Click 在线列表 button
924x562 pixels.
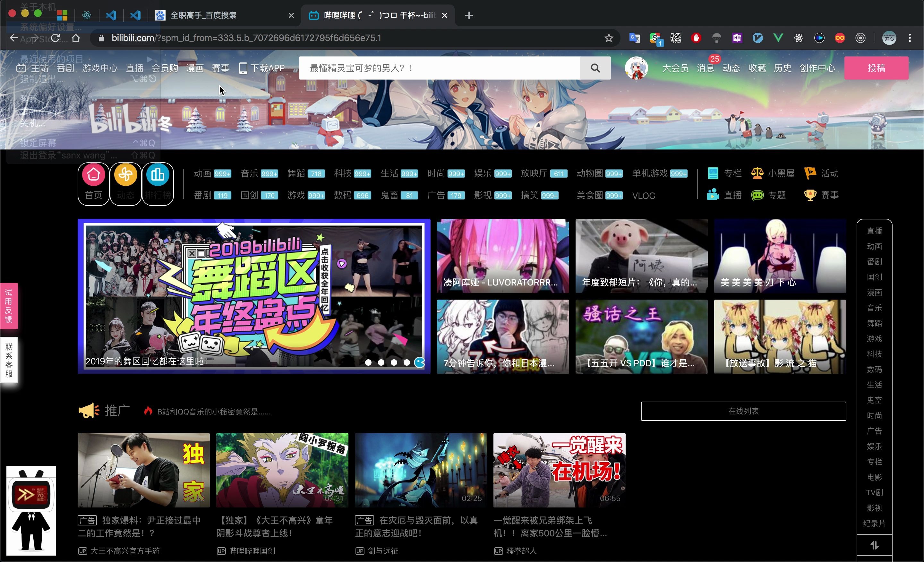point(743,411)
